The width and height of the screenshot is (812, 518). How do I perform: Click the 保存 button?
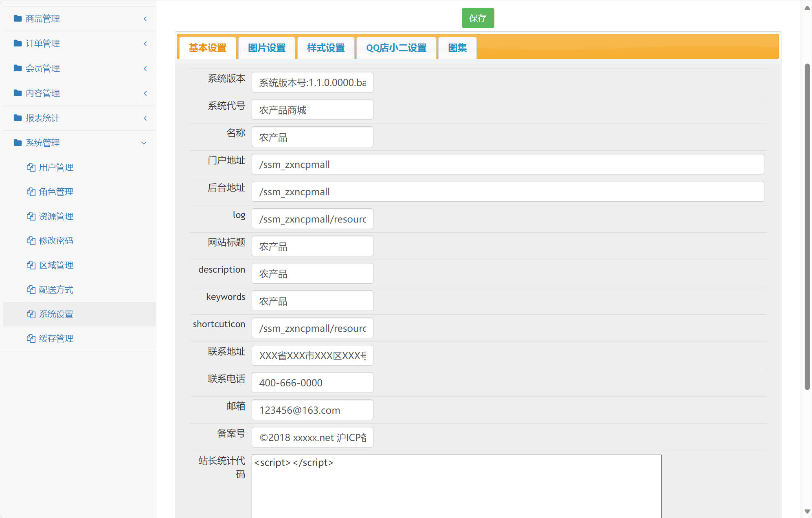coord(478,18)
